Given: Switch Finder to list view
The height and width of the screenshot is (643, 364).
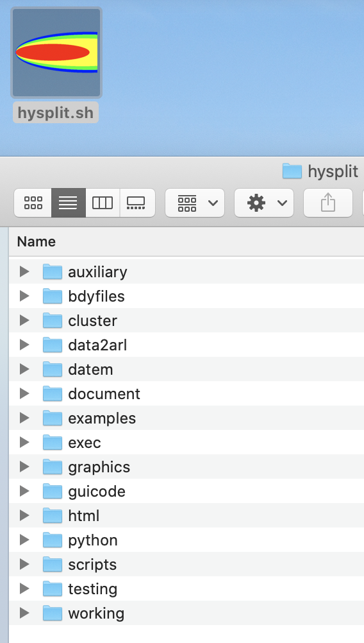Looking at the screenshot, I should (x=69, y=203).
